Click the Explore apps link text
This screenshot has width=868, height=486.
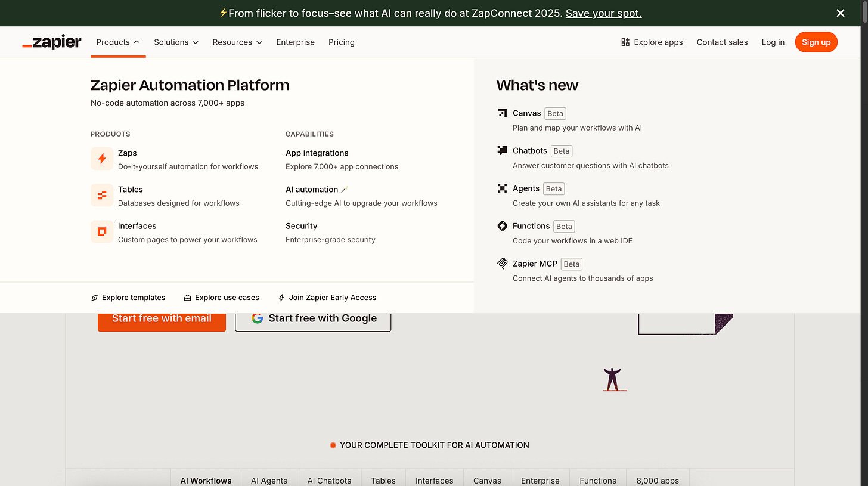tap(658, 42)
